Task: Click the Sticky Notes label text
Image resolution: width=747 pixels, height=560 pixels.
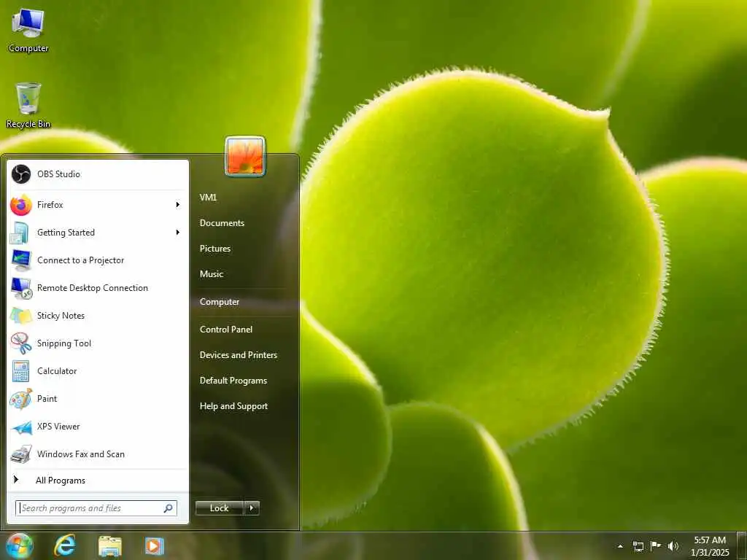Action: click(61, 316)
